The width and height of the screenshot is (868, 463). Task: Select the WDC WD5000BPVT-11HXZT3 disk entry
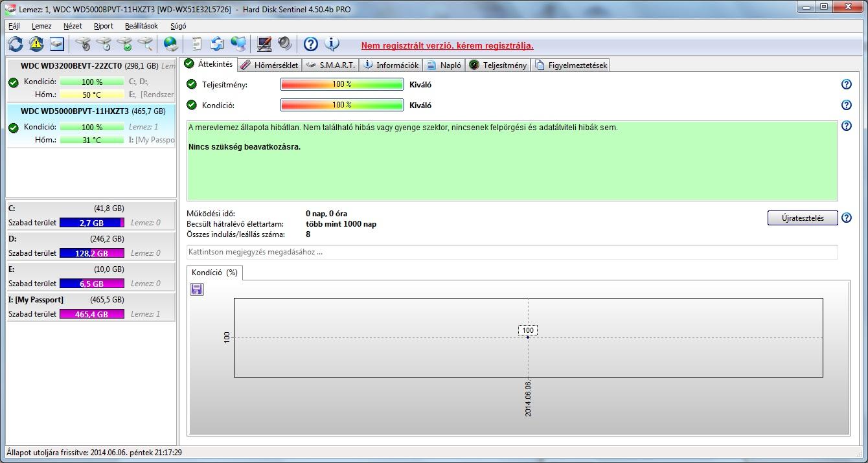pos(91,126)
